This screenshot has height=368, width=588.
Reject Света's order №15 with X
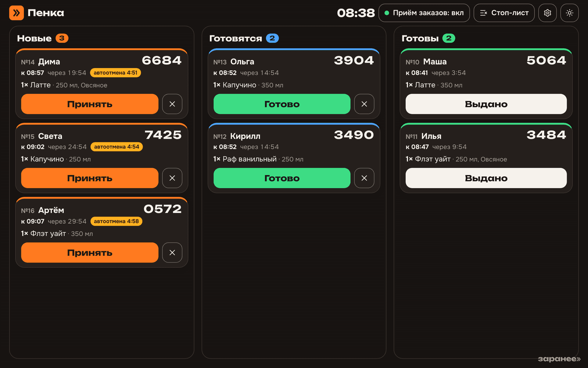(172, 178)
